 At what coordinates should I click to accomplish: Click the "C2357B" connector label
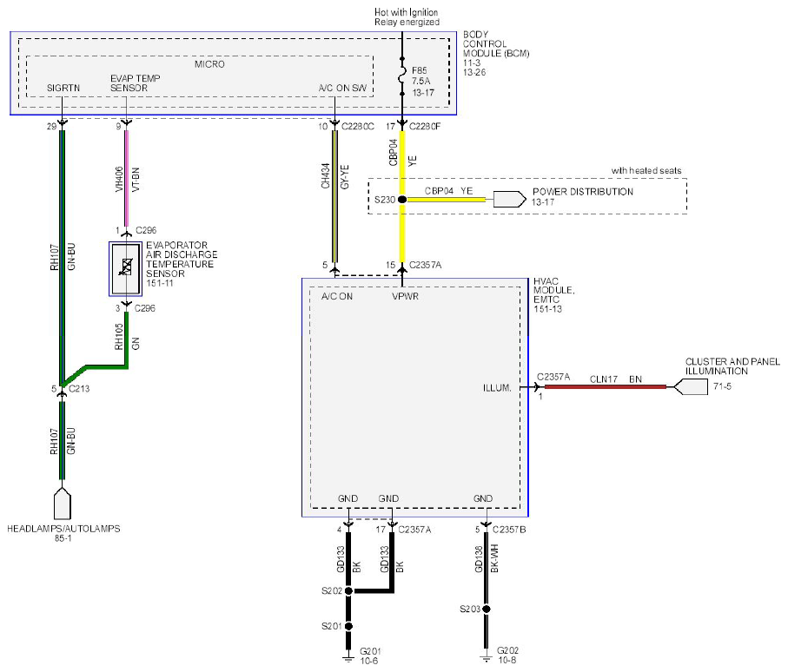pyautogui.click(x=509, y=530)
